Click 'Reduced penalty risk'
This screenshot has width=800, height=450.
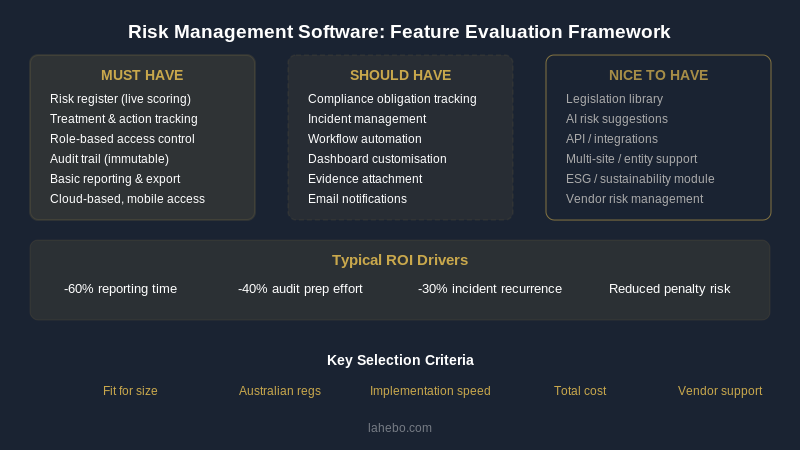(x=669, y=289)
